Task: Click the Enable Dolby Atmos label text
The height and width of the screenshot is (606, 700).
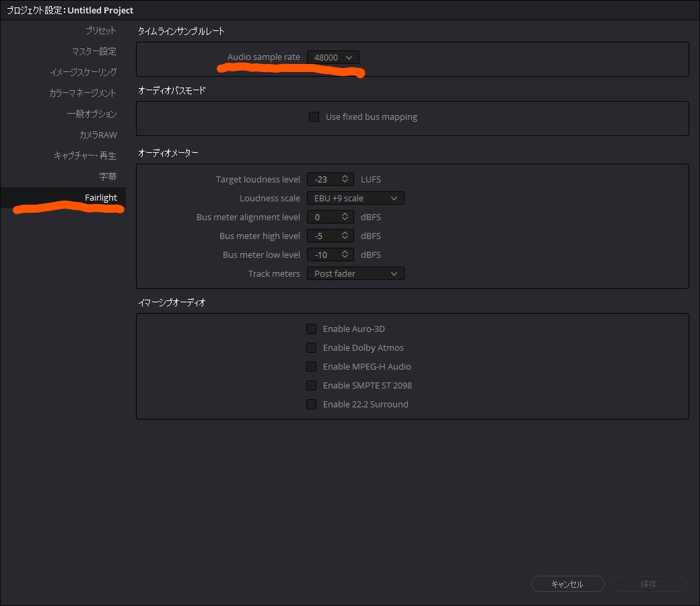Action: (363, 347)
